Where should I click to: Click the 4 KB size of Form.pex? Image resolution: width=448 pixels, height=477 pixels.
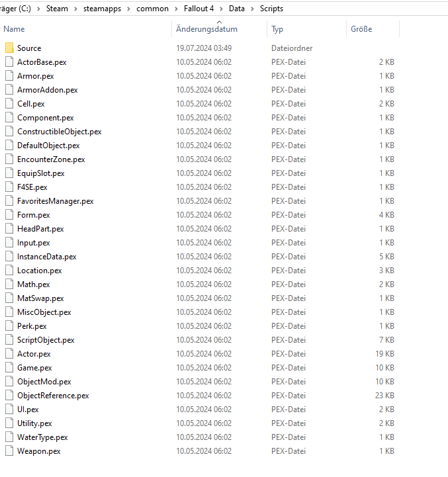tap(386, 215)
